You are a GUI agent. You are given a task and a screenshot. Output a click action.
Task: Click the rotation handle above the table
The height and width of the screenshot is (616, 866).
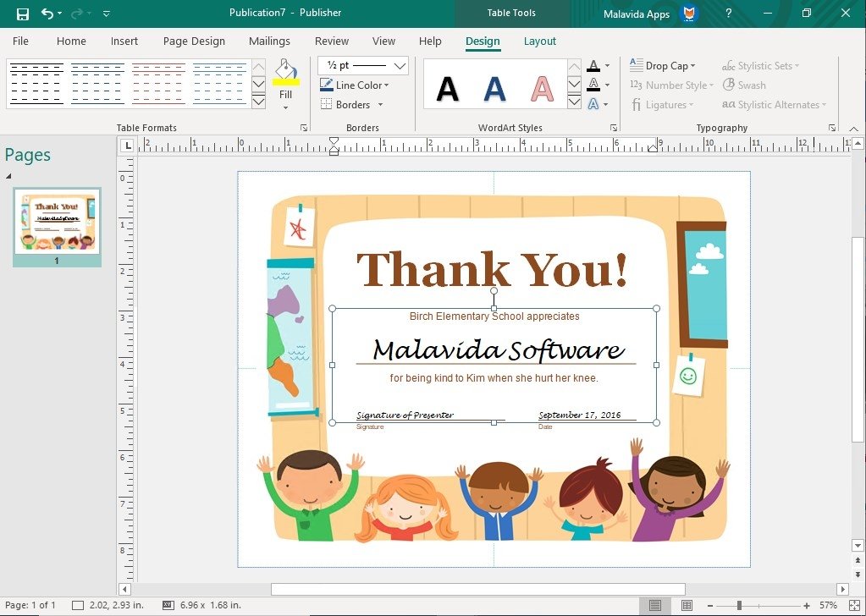[494, 290]
